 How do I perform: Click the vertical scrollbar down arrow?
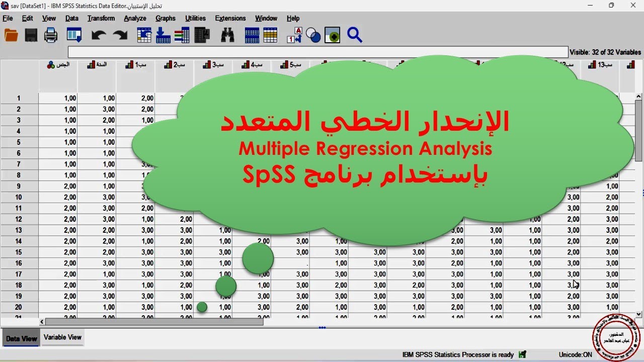[638, 314]
